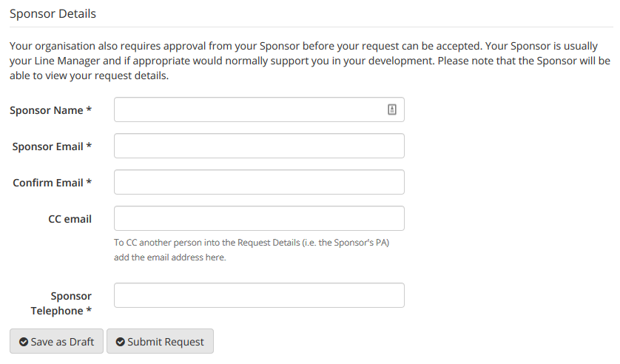Save the request as a draft
Image resolution: width=620 pixels, height=364 pixels.
coord(56,341)
